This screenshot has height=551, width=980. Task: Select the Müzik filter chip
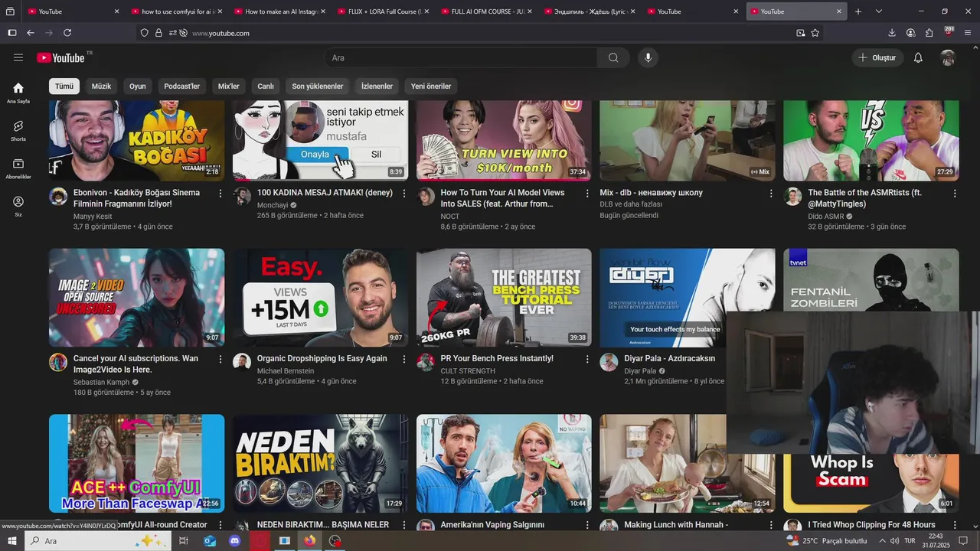(x=101, y=86)
